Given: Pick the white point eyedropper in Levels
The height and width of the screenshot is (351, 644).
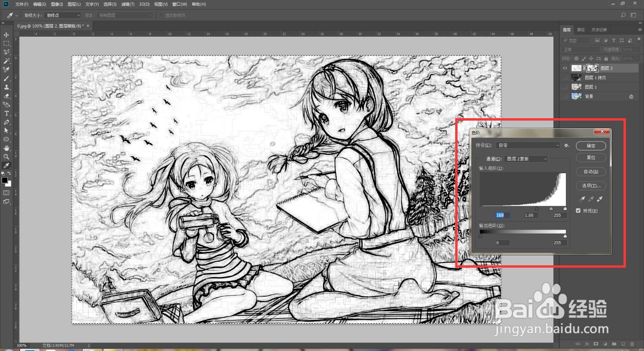Looking at the screenshot, I should point(600,199).
